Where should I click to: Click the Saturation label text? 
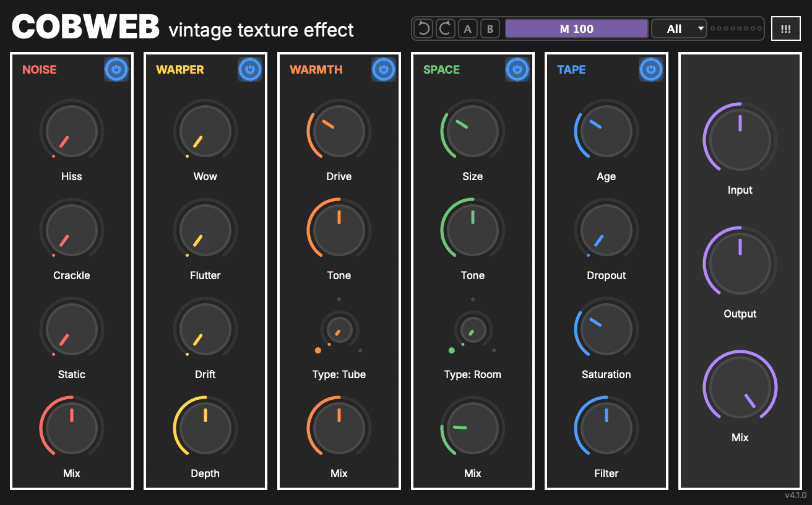pos(607,374)
